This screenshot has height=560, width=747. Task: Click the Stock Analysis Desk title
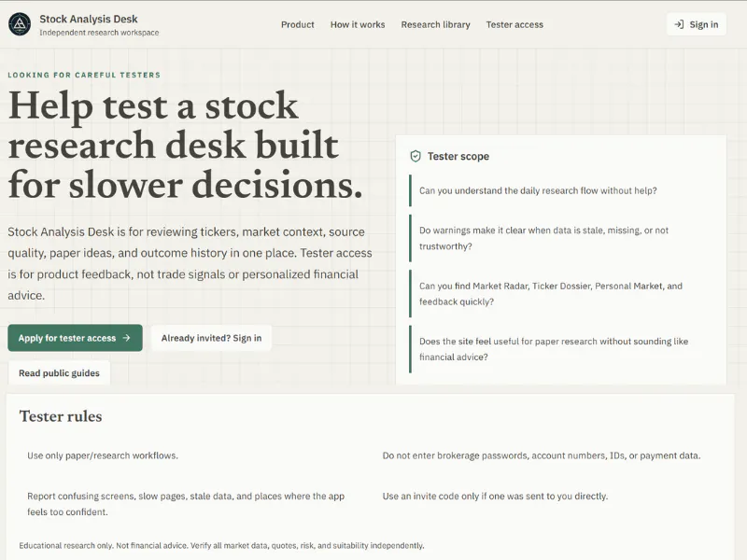(89, 19)
